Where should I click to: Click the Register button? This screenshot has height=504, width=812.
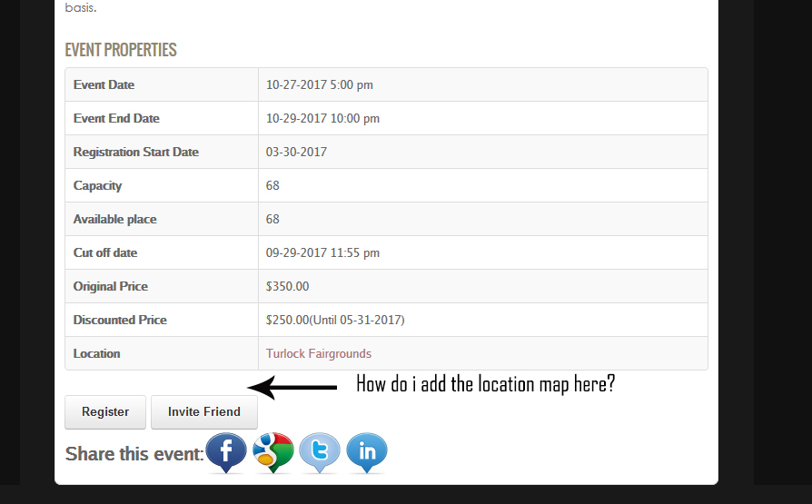tap(105, 411)
